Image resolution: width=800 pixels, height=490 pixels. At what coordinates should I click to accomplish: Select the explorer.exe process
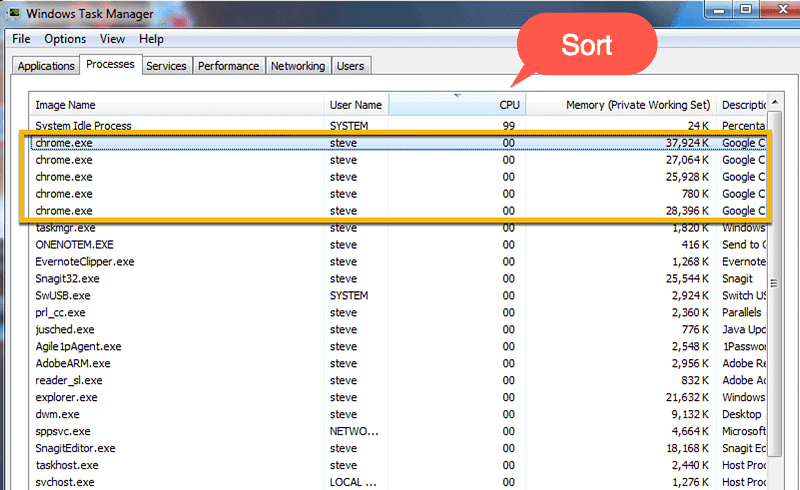(398, 397)
